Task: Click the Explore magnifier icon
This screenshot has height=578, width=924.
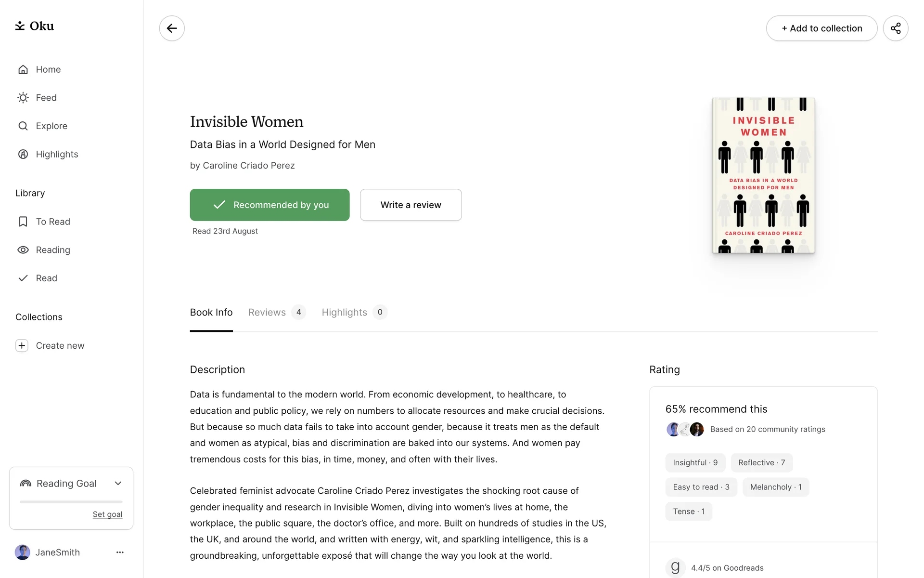Action: coord(23,126)
